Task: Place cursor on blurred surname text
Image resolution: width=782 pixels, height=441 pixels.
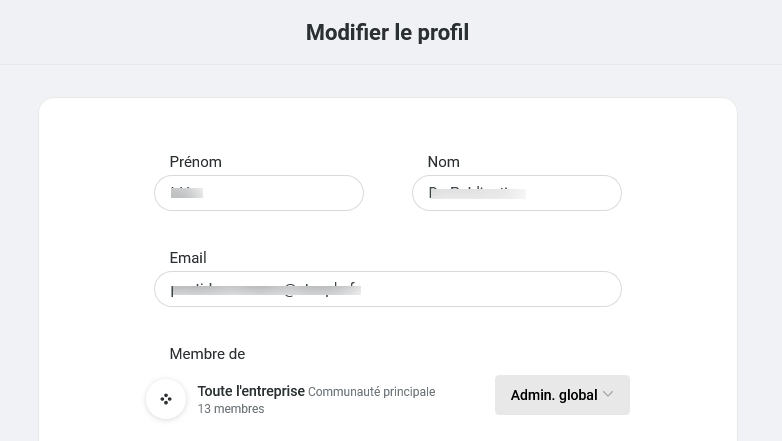Action: point(477,193)
